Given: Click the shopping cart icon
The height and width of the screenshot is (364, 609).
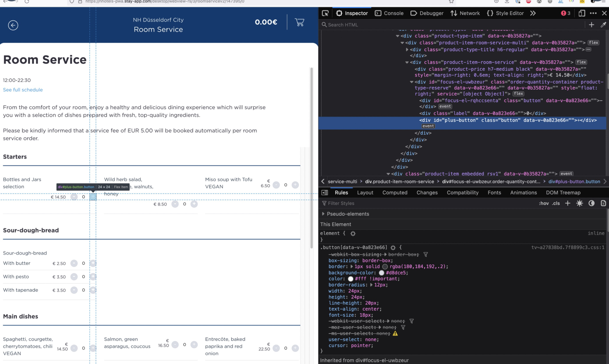Looking at the screenshot, I should (299, 22).
